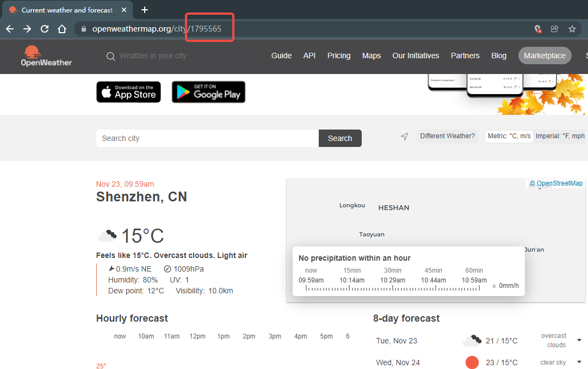Click the overcast clouds icon beside 15°C
Screen dimensions: 588x369
[107, 236]
